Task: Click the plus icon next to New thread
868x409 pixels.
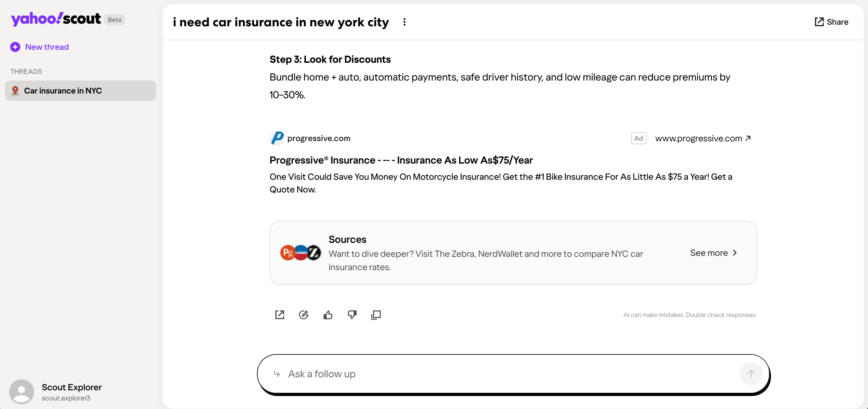Action: 15,47
